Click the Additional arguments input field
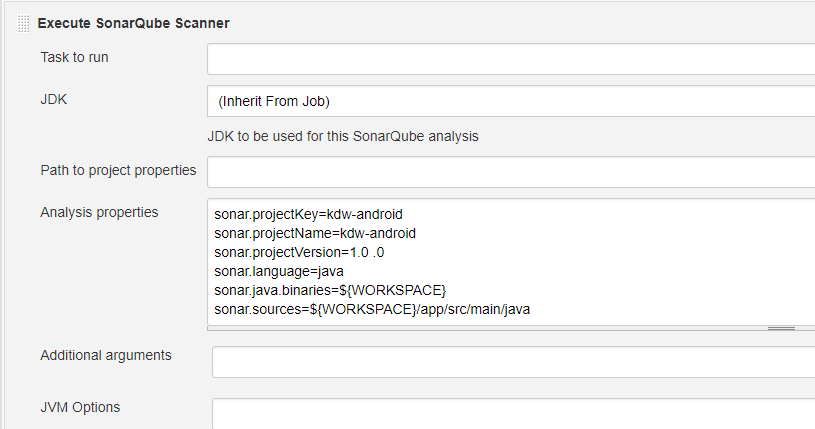The image size is (815, 429). point(513,362)
